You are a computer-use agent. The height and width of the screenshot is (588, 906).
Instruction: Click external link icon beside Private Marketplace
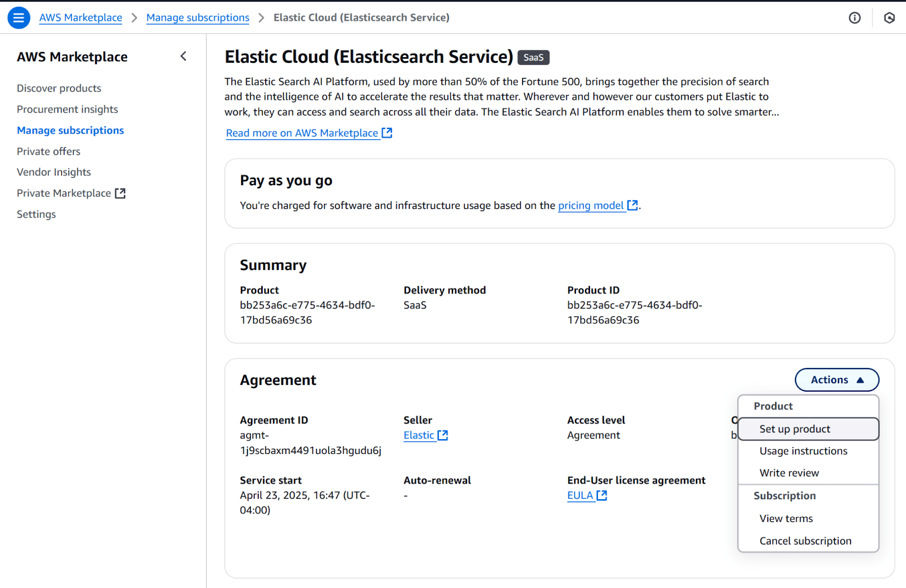tap(120, 194)
